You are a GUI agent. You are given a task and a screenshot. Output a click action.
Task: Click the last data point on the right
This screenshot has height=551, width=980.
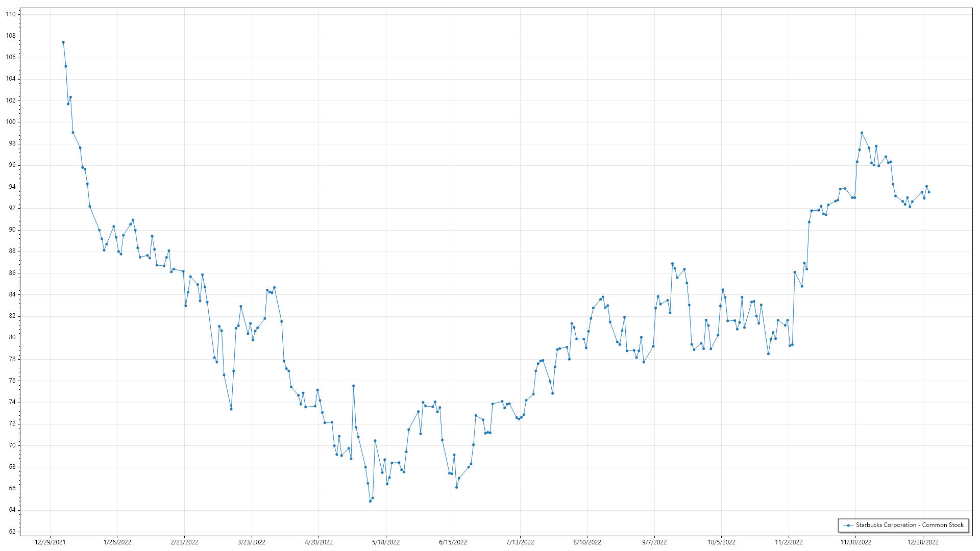point(929,192)
